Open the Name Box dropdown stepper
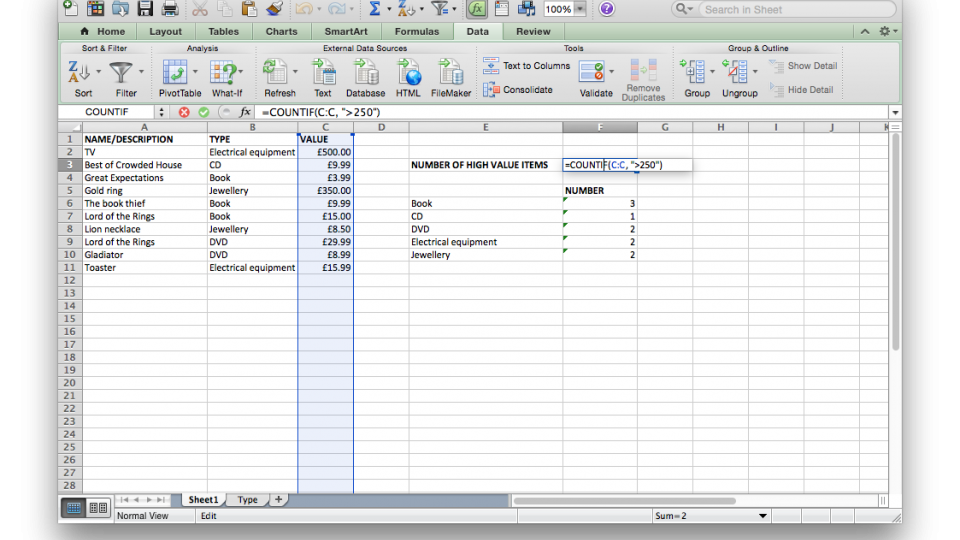Screen dimensions: 960x540 click(162, 112)
